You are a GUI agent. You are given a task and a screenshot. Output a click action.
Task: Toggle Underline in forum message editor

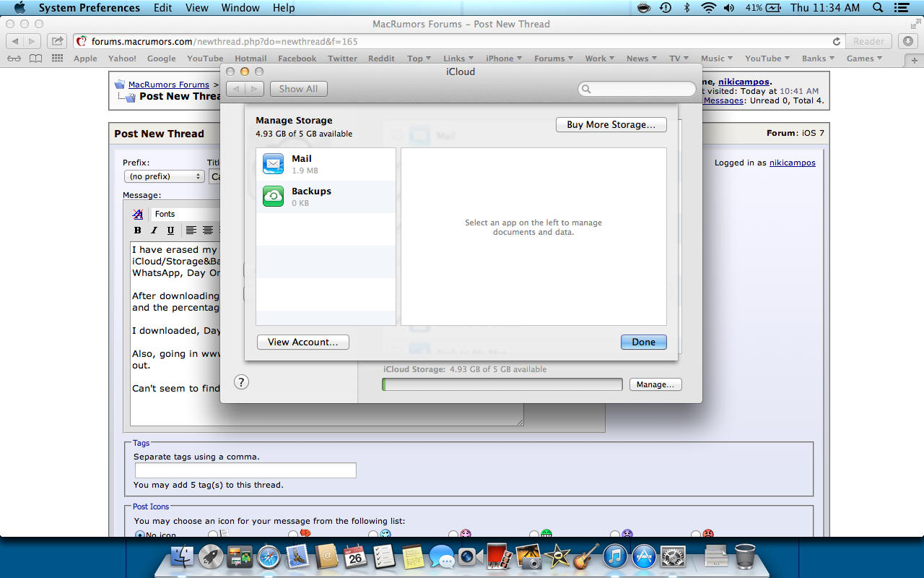point(170,230)
